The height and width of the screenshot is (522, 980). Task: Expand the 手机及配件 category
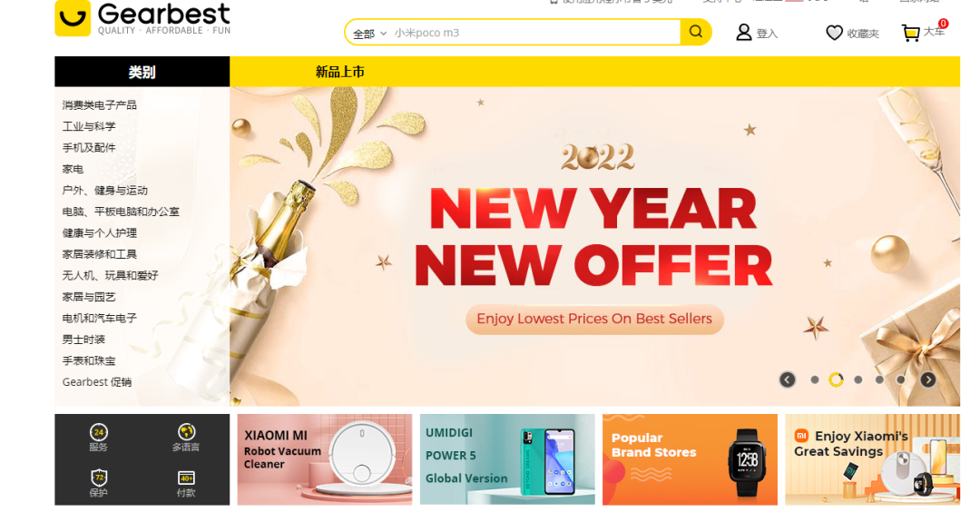pos(89,148)
